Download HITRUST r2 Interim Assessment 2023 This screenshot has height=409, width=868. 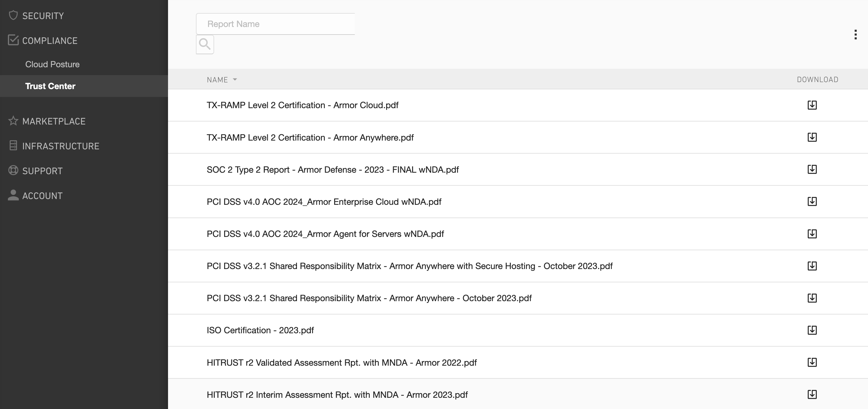[812, 394]
